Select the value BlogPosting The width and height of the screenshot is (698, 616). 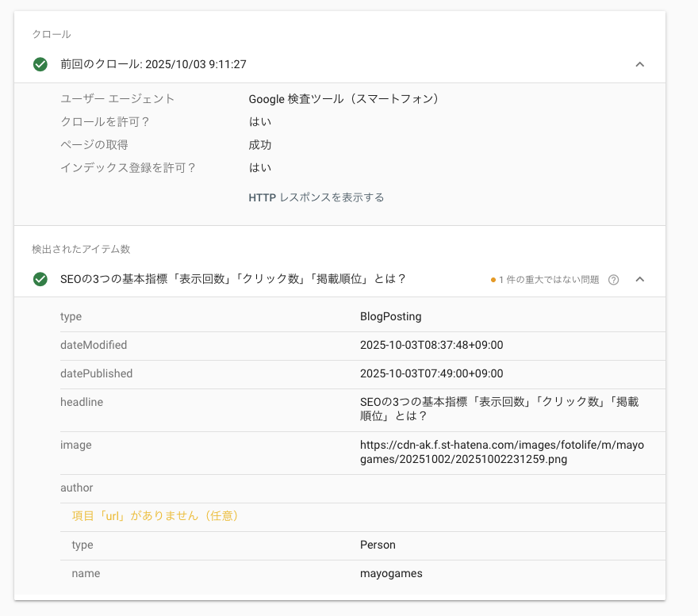[390, 316]
